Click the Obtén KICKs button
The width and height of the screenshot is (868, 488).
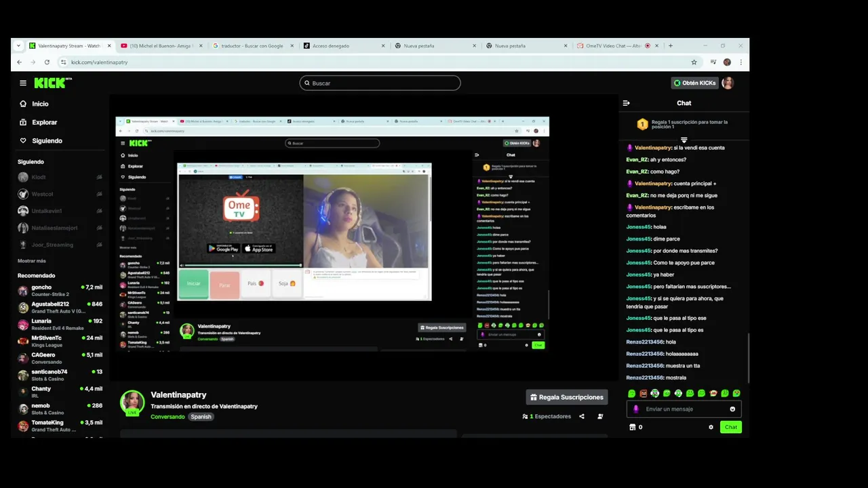click(694, 83)
